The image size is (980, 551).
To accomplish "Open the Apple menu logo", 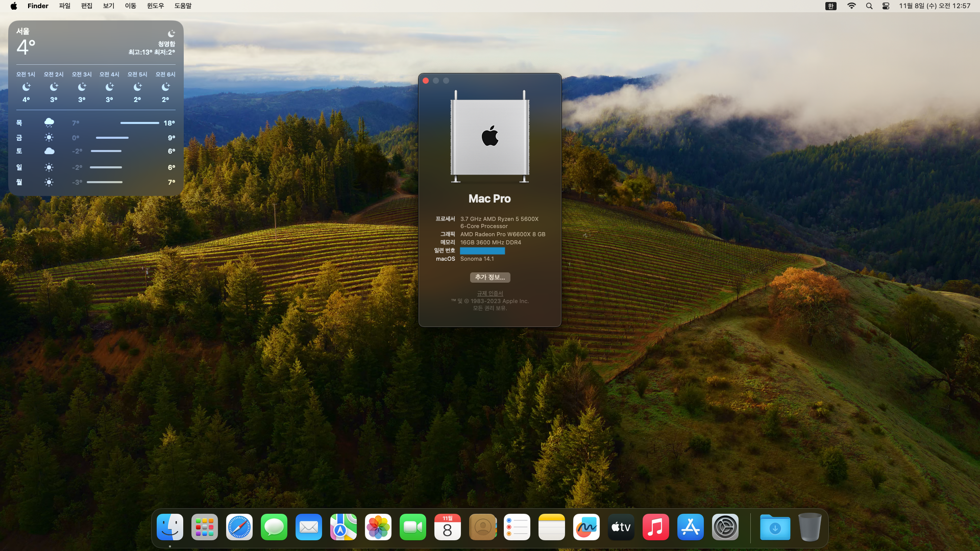I will [14, 6].
